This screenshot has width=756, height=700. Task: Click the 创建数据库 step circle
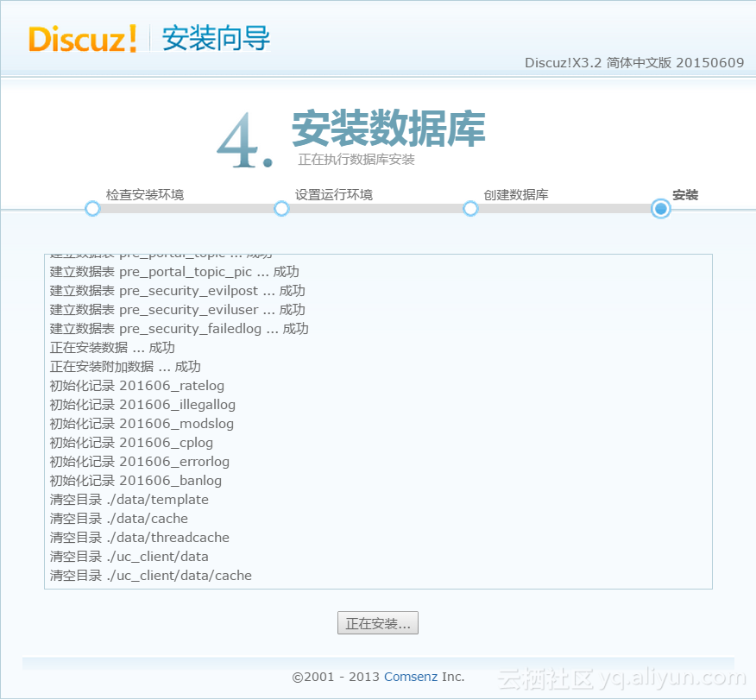(x=470, y=209)
